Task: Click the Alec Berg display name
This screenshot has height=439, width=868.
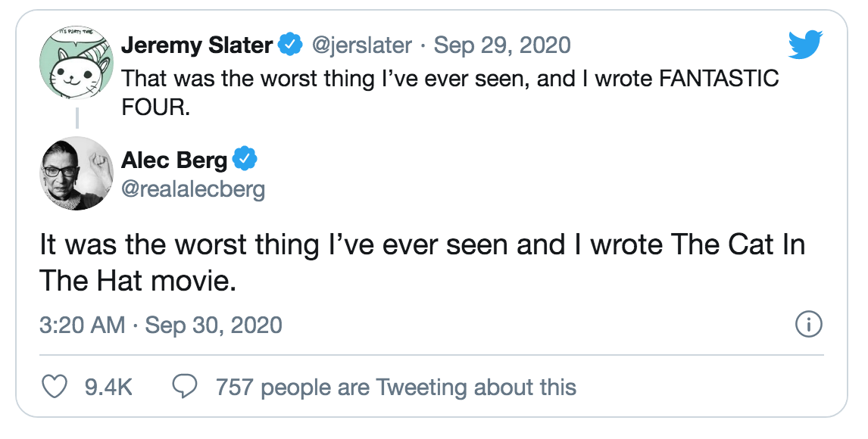Action: click(174, 160)
